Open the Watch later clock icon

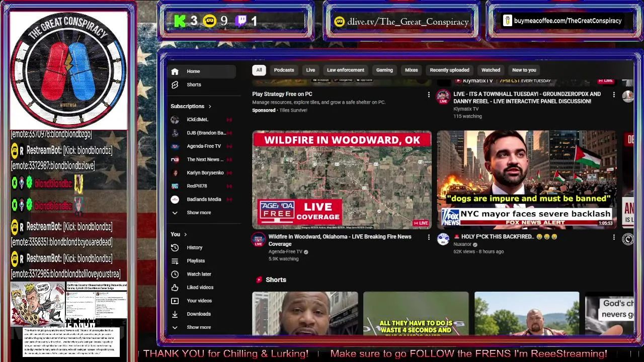coord(175,274)
